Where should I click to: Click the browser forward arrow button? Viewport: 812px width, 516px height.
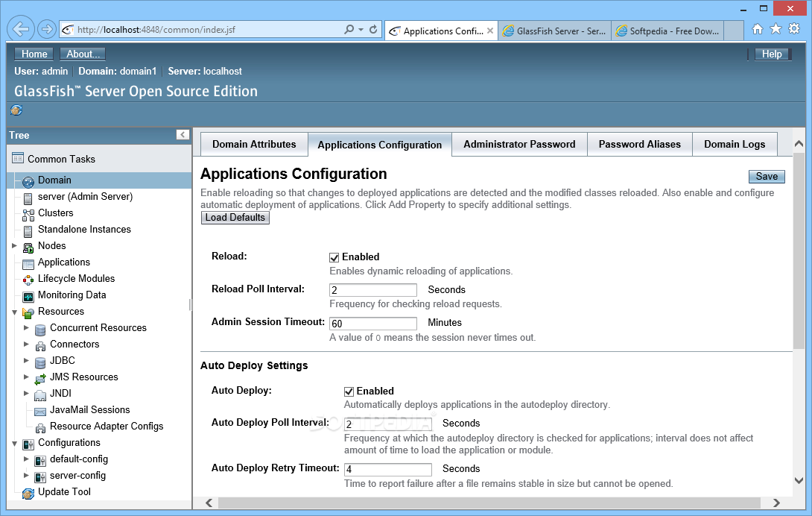click(x=47, y=30)
